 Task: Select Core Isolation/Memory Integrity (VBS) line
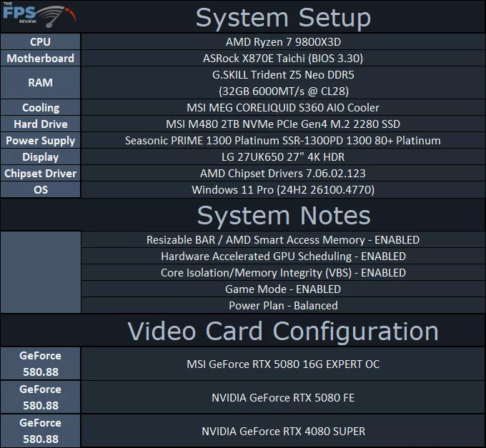point(283,273)
